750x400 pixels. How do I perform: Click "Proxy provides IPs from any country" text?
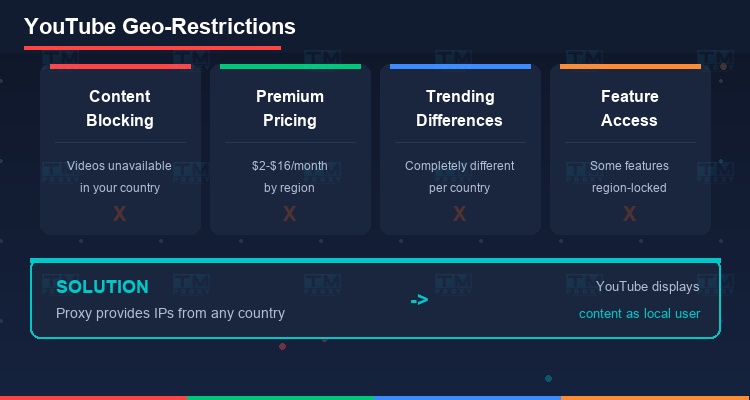point(170,313)
